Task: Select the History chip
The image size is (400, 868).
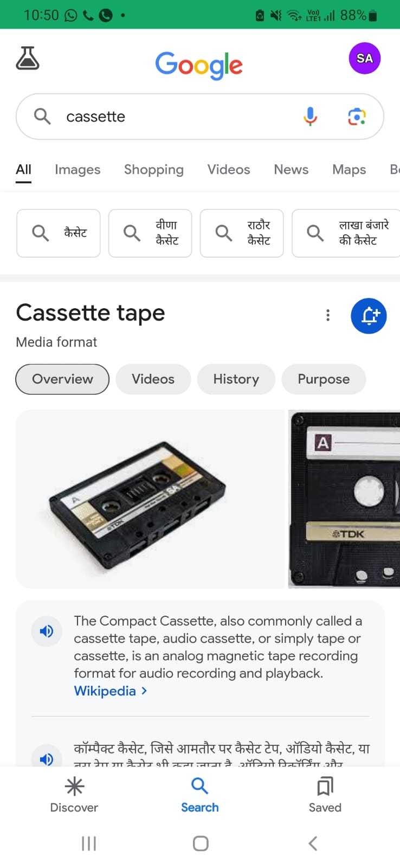Action: [x=236, y=379]
